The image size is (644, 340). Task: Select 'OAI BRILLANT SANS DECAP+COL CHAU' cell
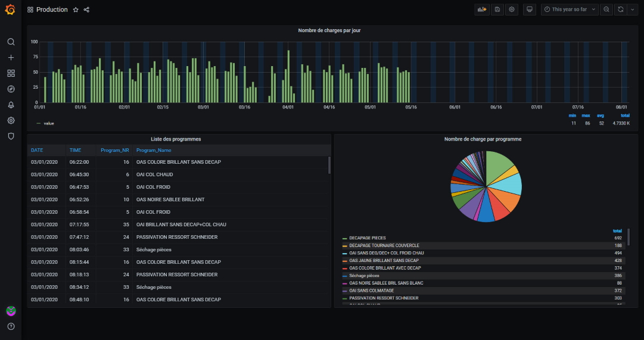coord(181,224)
